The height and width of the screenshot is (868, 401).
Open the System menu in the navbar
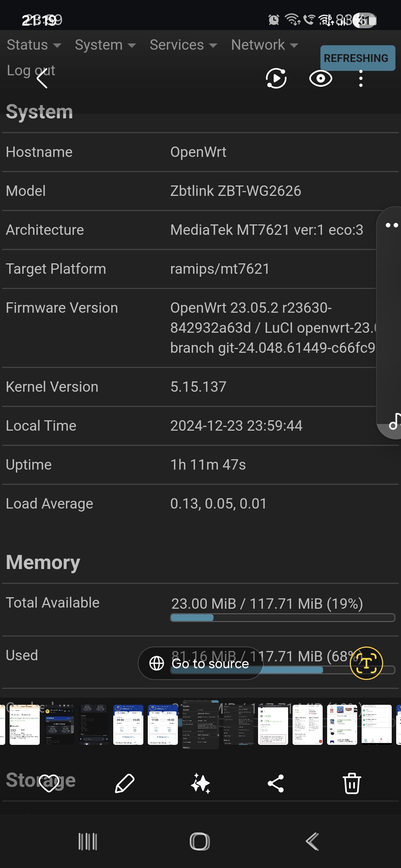(105, 45)
